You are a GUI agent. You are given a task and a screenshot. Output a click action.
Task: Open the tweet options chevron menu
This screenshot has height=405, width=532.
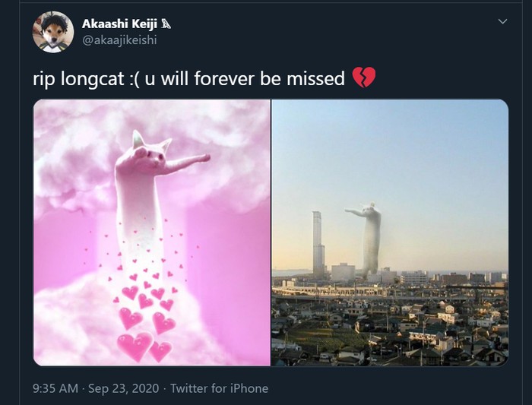point(502,23)
